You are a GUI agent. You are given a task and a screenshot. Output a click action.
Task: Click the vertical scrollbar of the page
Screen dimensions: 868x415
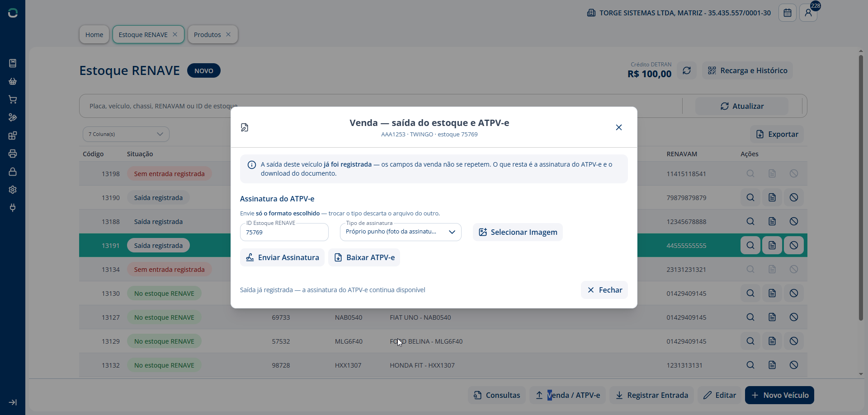click(861, 187)
